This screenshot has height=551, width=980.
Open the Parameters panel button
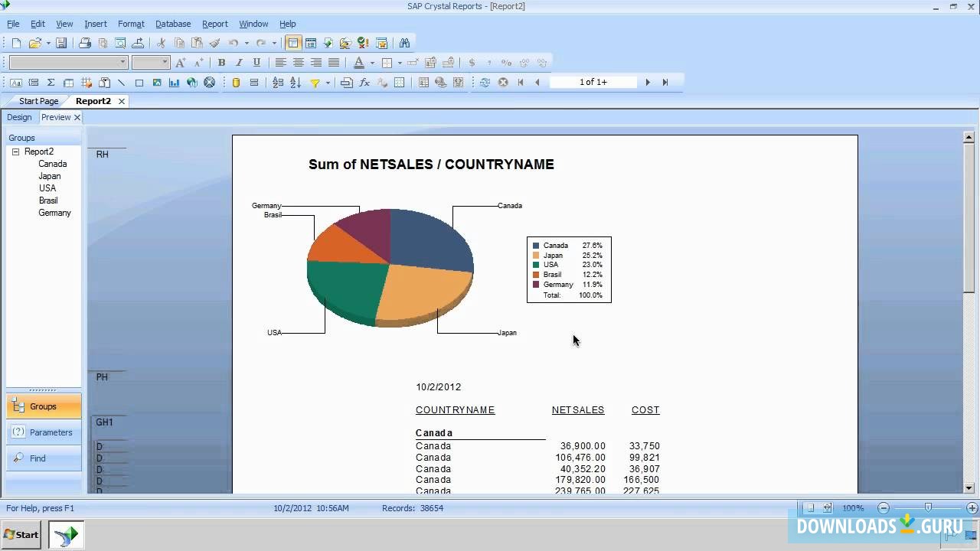click(44, 432)
